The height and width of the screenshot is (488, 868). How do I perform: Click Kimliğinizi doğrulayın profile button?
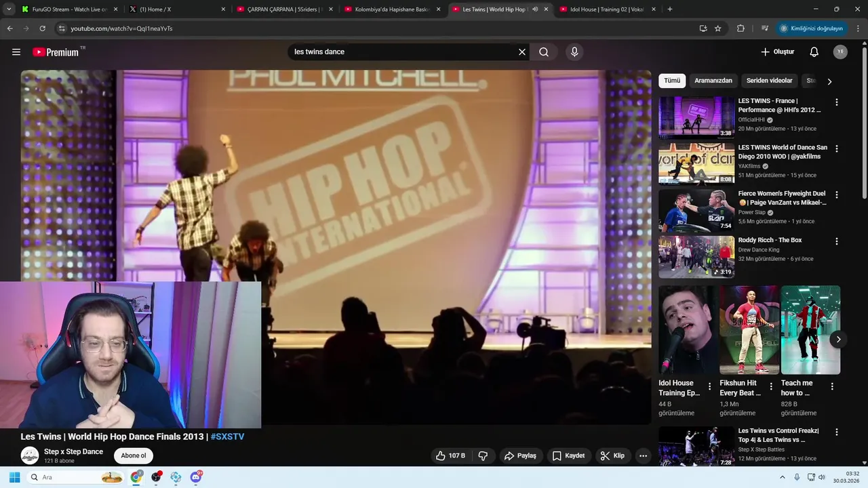[812, 28]
